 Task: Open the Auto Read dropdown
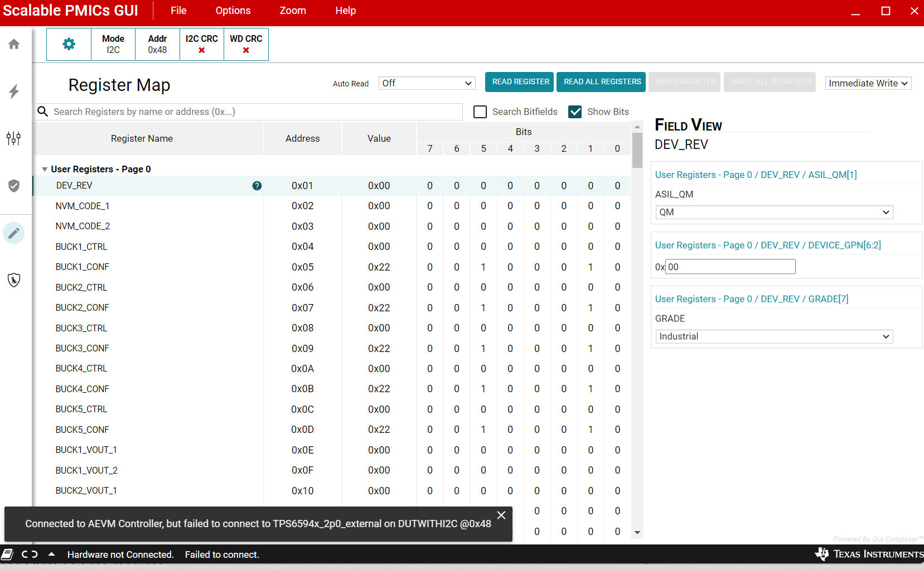tap(427, 83)
